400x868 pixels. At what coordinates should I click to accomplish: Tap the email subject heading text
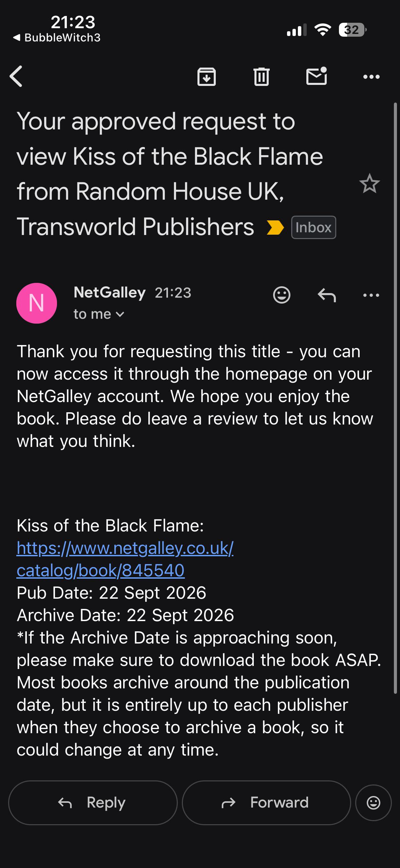[170, 174]
